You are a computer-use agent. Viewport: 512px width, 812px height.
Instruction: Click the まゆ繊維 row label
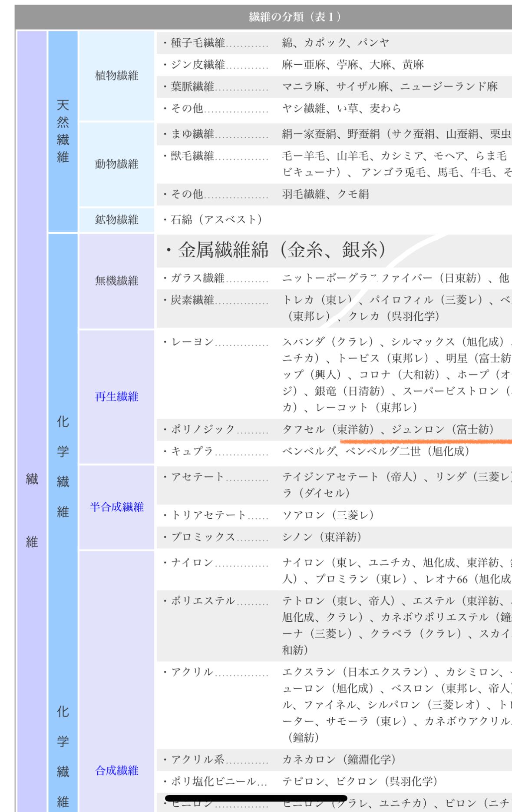tap(192, 134)
